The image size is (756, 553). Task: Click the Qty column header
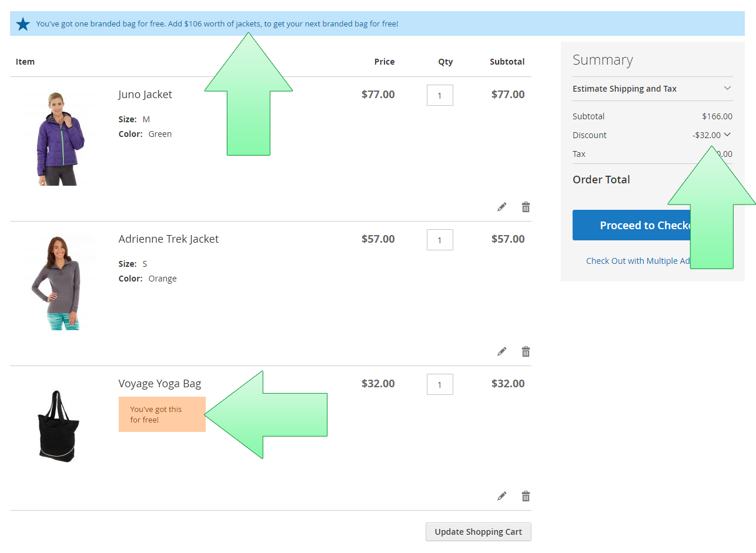(446, 62)
